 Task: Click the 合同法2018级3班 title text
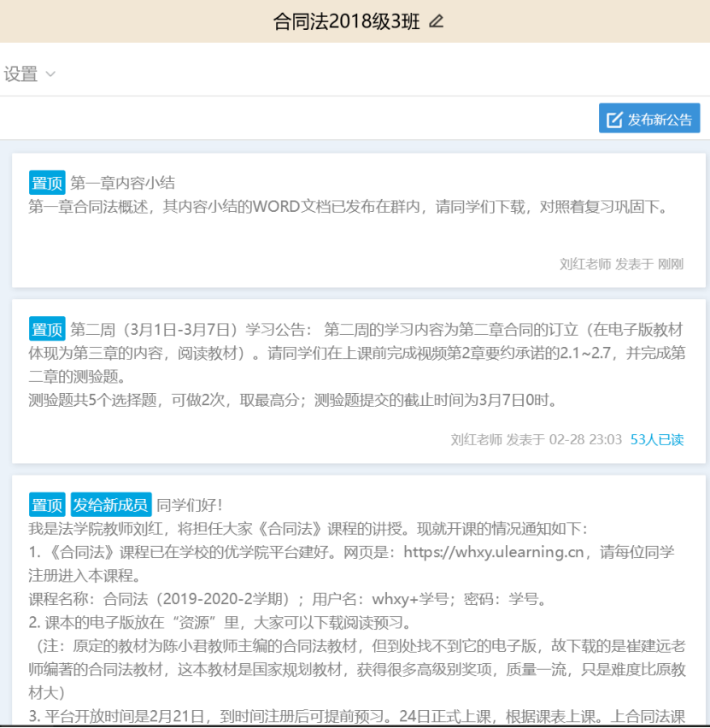point(346,21)
